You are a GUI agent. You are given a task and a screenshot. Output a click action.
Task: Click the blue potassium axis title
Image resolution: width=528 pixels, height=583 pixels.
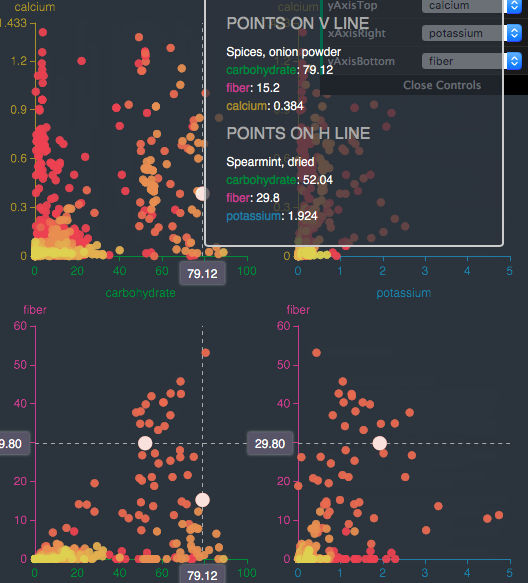coord(404,293)
